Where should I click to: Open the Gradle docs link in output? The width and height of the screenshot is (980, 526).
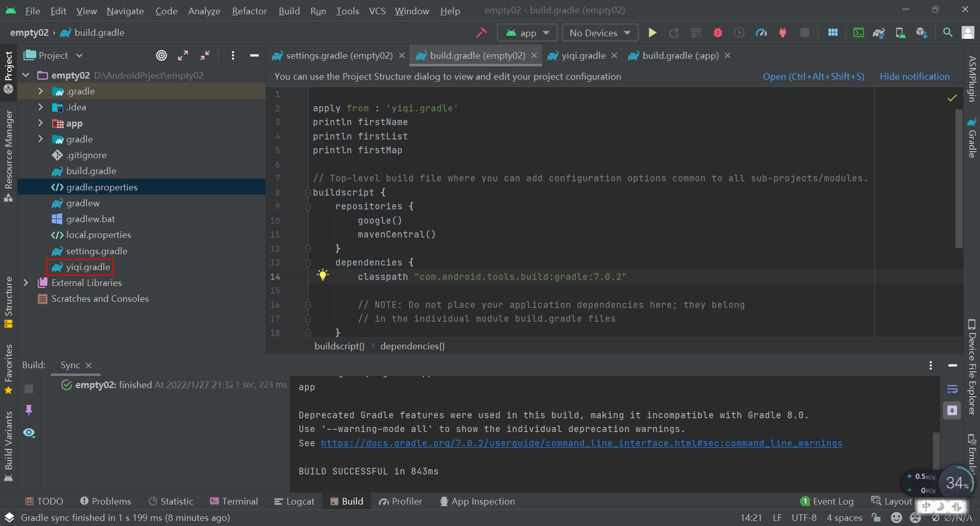coord(581,443)
